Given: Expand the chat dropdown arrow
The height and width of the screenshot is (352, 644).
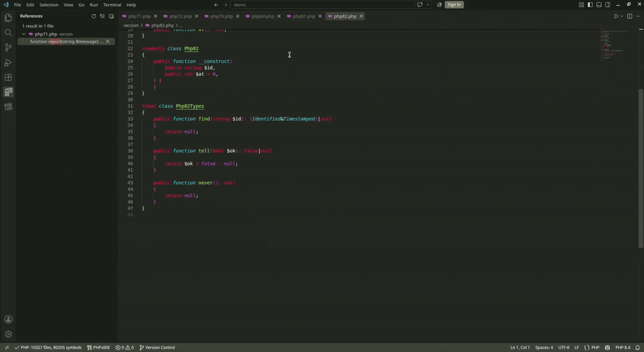Looking at the screenshot, I should click(x=428, y=5).
